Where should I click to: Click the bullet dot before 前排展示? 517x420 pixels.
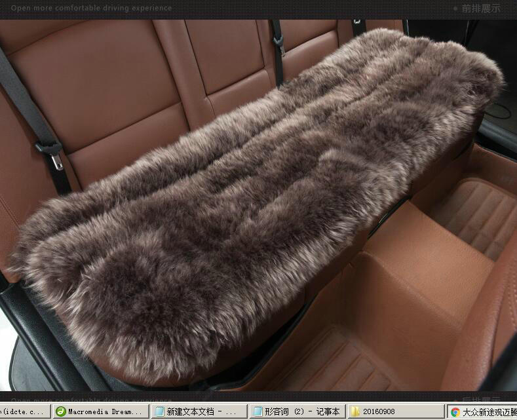coord(455,9)
